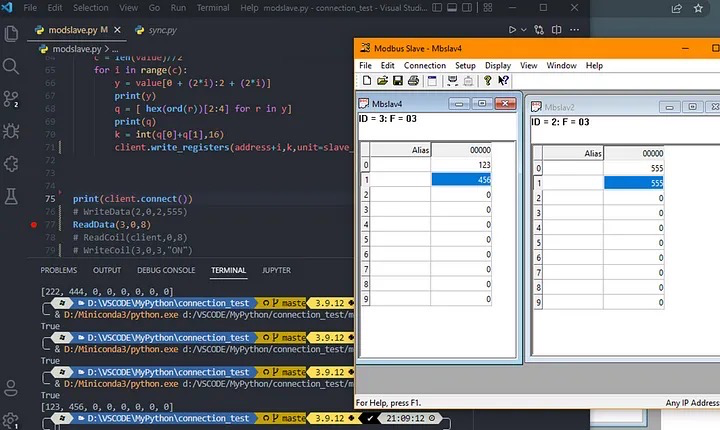Select value 555 in Mbslav2 row 0
Viewport: 720px width, 430px height.
tap(634, 168)
